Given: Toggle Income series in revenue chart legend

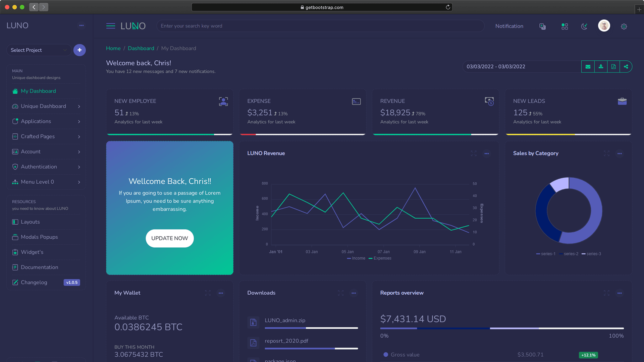Looking at the screenshot, I should pos(356,258).
